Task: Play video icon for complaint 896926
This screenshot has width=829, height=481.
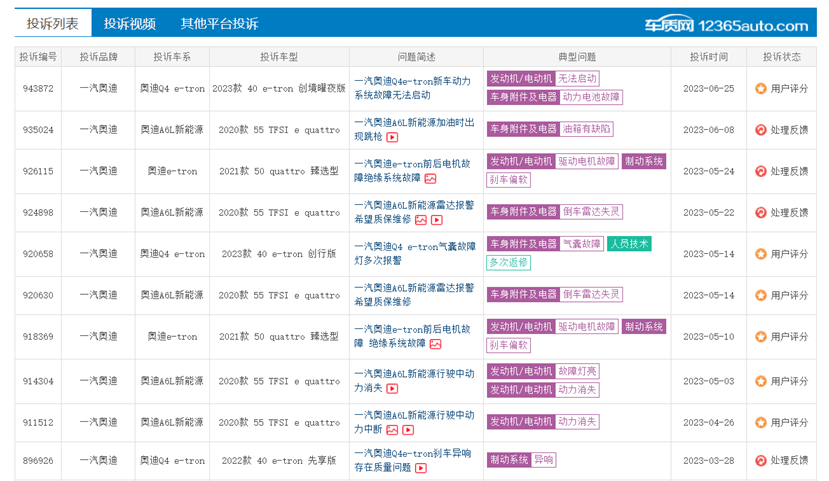Action: click(421, 468)
